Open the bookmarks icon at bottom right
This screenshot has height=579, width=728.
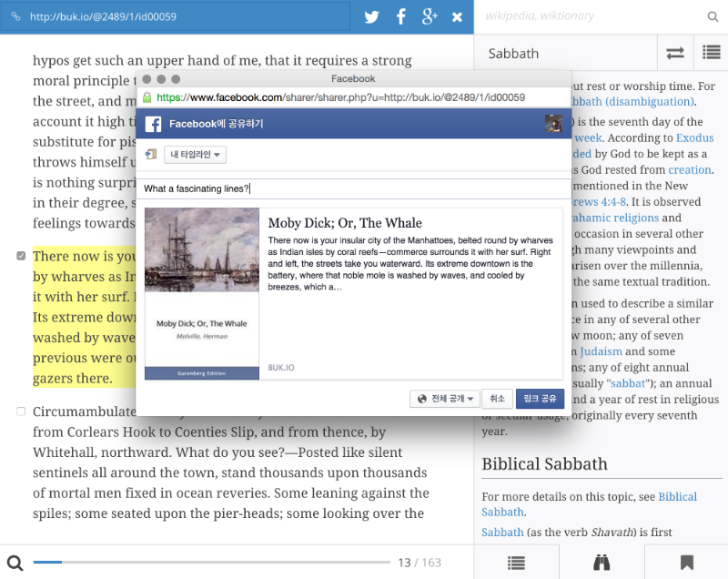[x=687, y=563]
